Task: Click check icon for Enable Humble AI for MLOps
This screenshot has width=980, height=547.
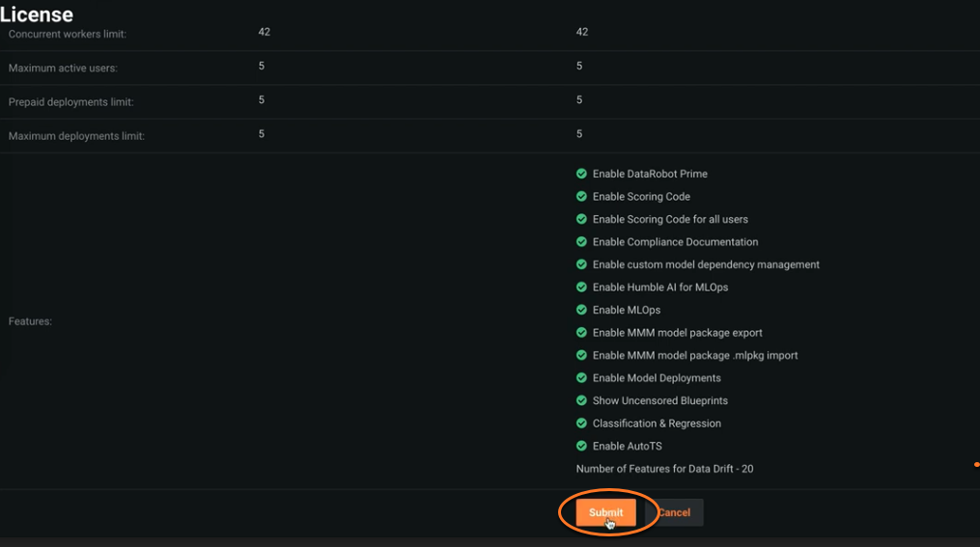Action: coord(581,287)
